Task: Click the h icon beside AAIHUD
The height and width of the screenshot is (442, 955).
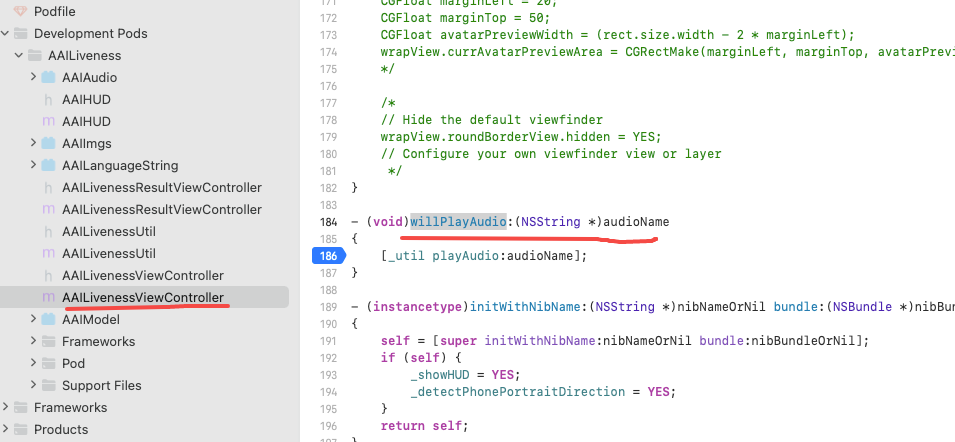Action: 49,99
